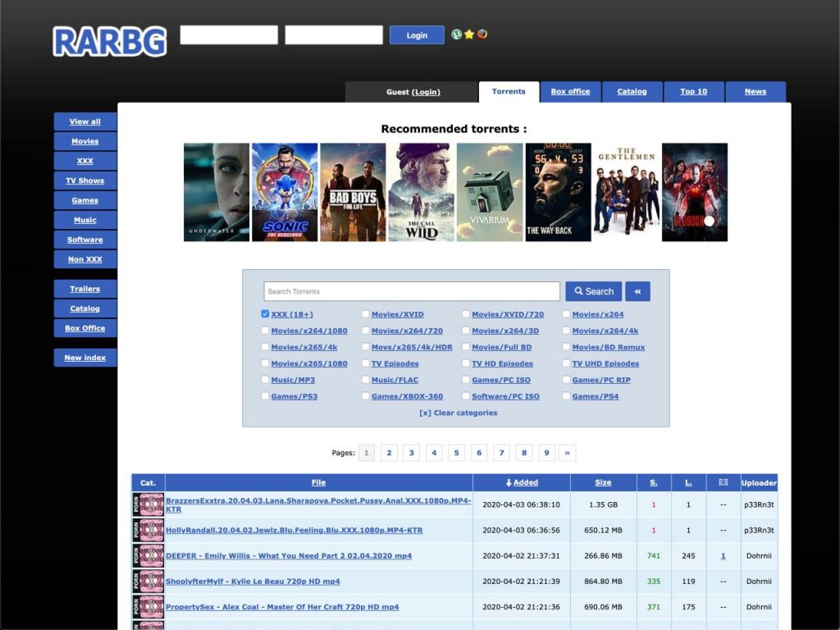Click the password field left of Login
This screenshot has width=840, height=630.
[334, 34]
